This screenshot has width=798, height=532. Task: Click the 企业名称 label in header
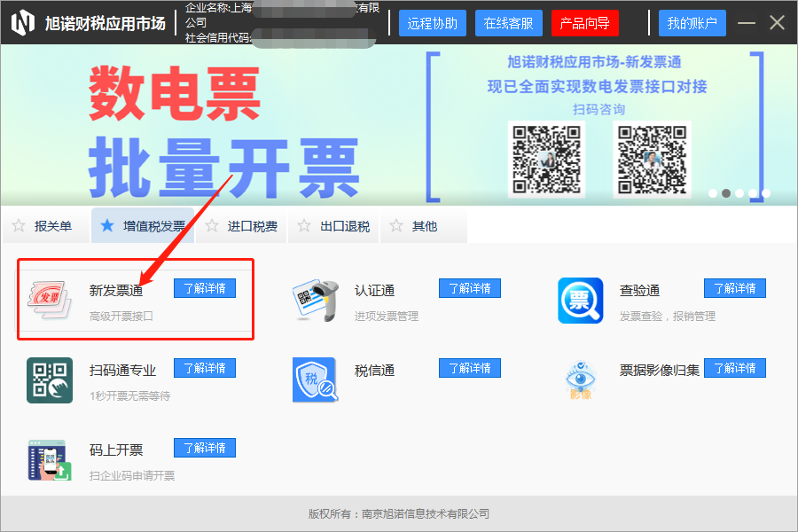[208, 8]
